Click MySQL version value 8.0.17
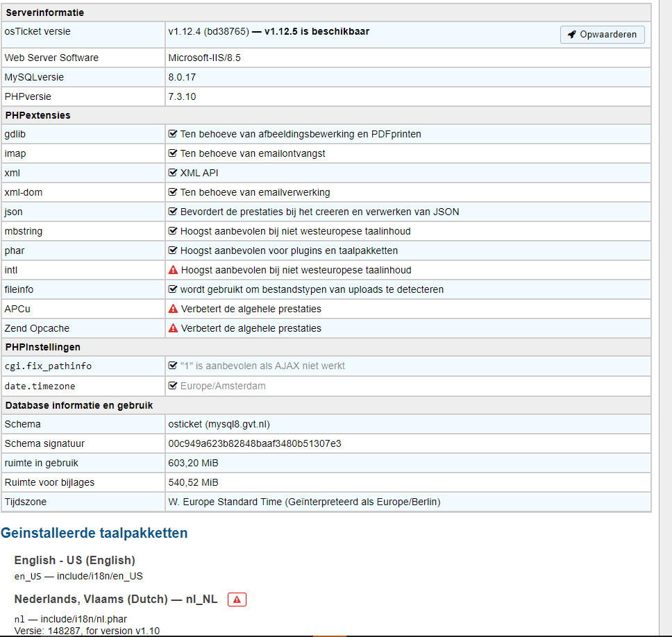The height and width of the screenshot is (637, 672). [x=182, y=77]
